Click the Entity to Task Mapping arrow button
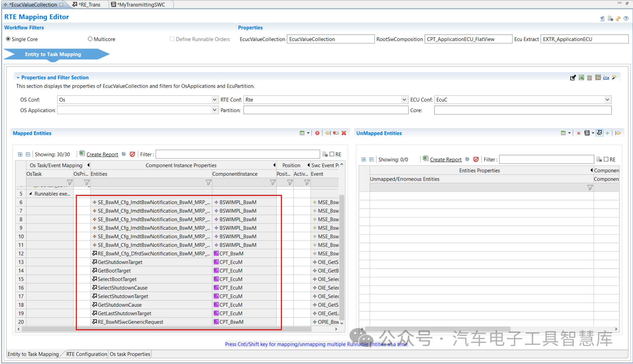The width and height of the screenshot is (633, 364). [53, 54]
